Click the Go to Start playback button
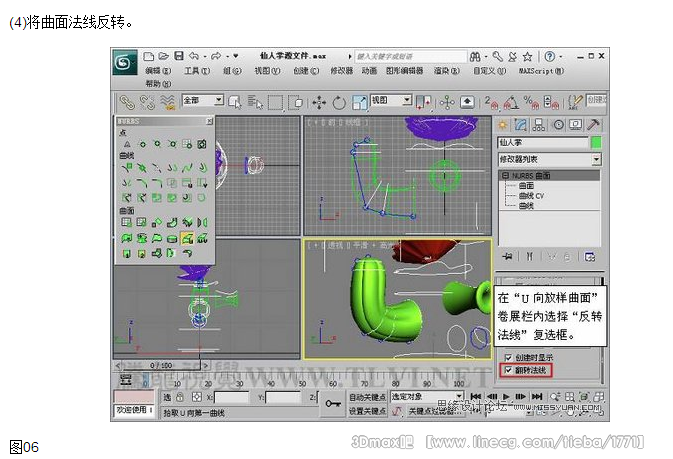The width and height of the screenshot is (673, 459). click(x=476, y=396)
